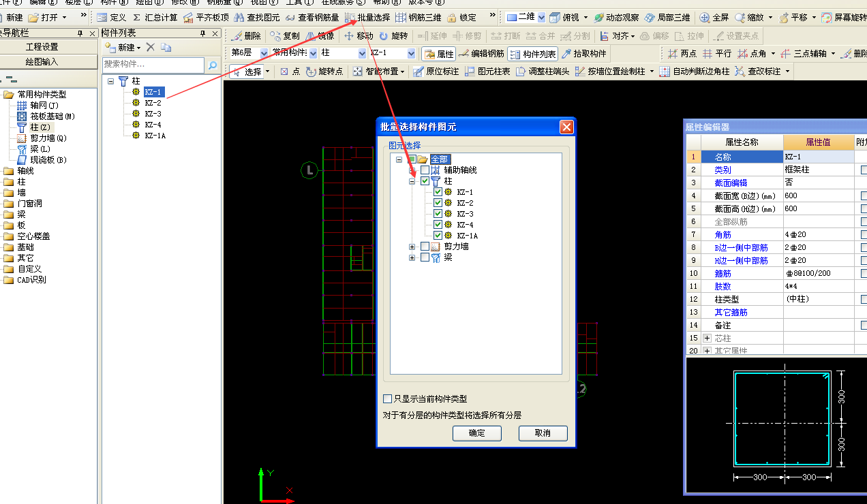Open 钢筋三维 rebar 3D view
867x504 pixels.
418,17
